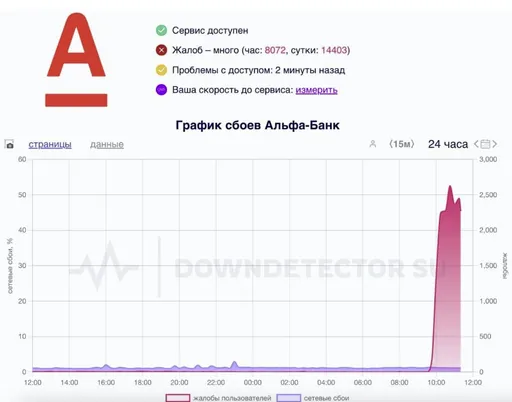Click the person icon near 15м
Viewport: 512px width, 402px height.
pos(373,144)
